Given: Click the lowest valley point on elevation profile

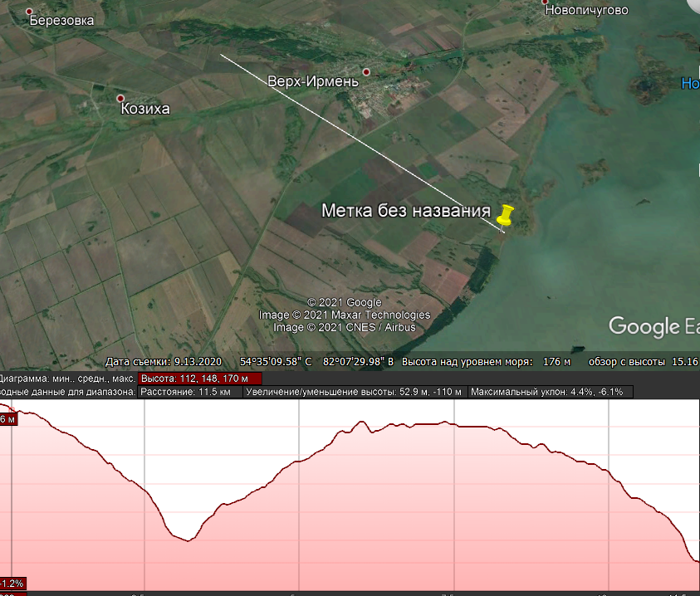Looking at the screenshot, I should pos(188,540).
